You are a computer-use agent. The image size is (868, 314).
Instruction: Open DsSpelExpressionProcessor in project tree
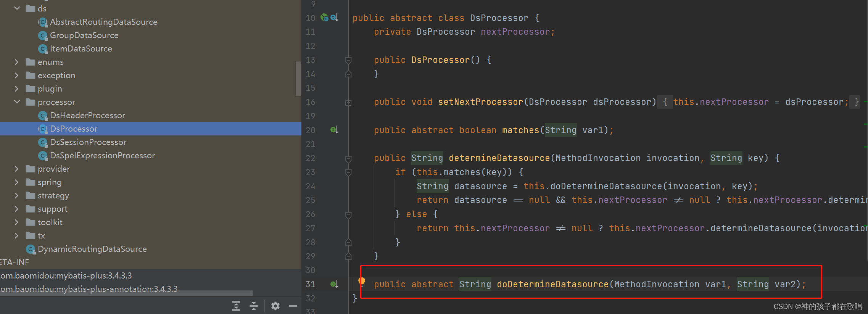(102, 155)
